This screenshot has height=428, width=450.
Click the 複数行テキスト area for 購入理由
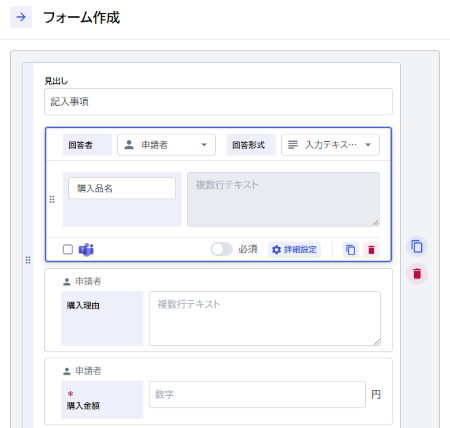pos(265,318)
